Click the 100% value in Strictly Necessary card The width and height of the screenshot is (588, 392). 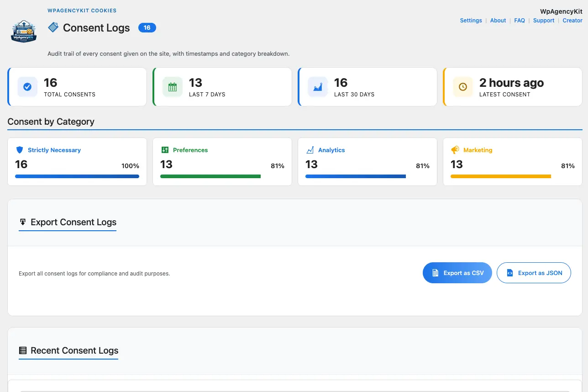pos(130,166)
